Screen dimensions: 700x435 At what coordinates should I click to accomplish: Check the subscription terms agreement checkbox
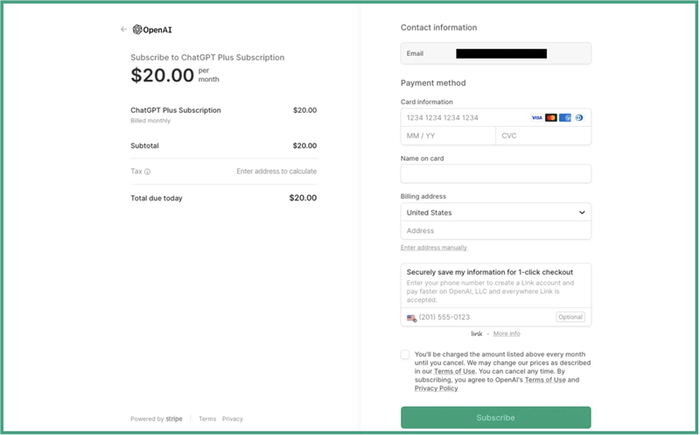click(x=405, y=354)
